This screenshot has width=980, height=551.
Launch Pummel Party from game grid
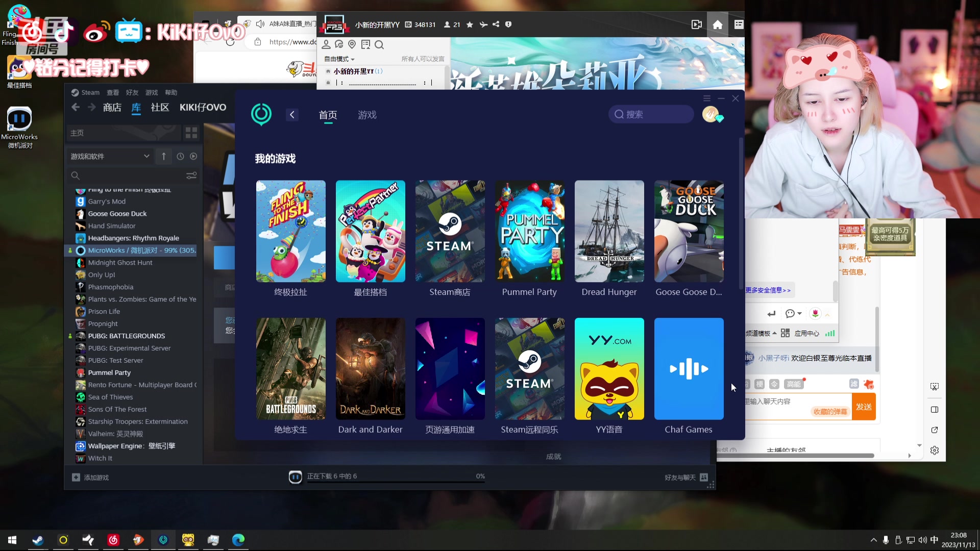pyautogui.click(x=530, y=231)
